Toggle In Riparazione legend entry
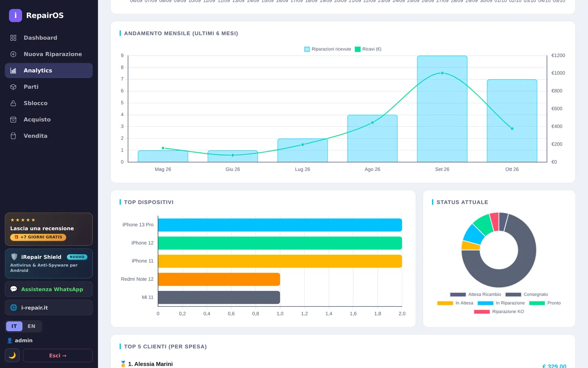The width and height of the screenshot is (588, 368). pyautogui.click(x=501, y=303)
